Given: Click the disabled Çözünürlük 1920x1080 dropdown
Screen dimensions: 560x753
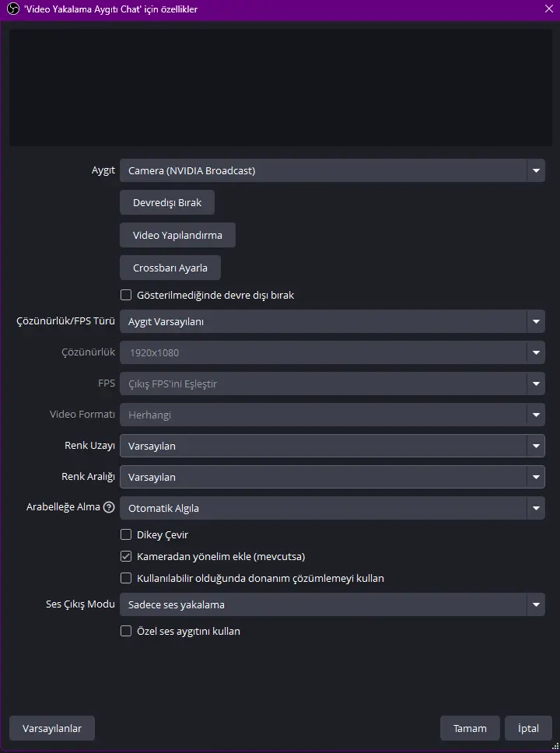Looking at the screenshot, I should 332,352.
